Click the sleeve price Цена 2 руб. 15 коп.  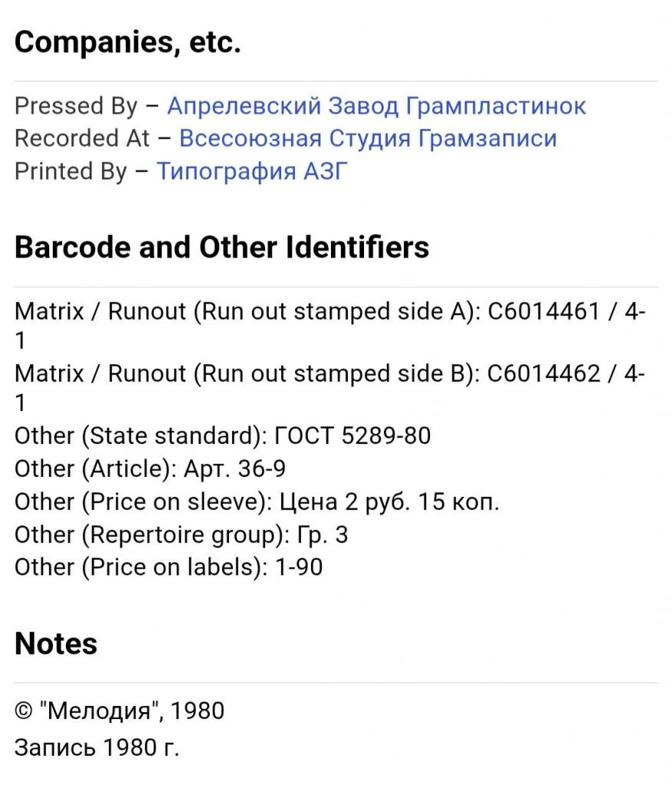[x=388, y=502]
